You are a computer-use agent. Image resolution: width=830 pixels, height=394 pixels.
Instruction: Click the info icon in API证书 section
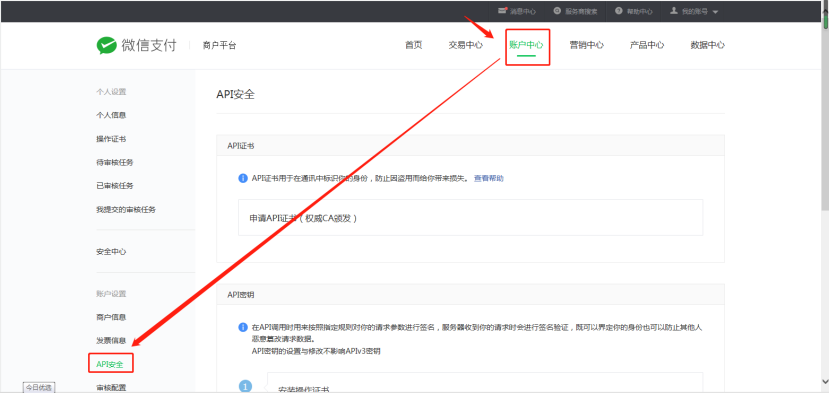(243, 178)
